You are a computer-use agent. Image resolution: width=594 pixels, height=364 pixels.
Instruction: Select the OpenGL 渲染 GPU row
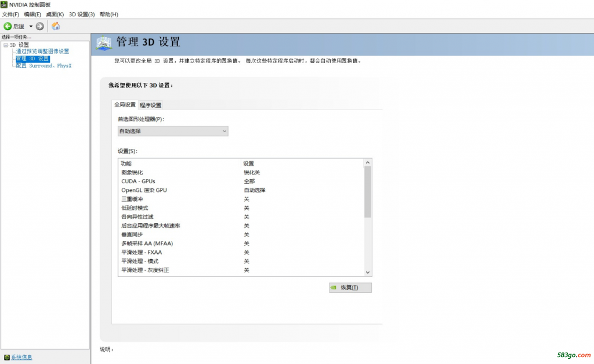pyautogui.click(x=241, y=190)
